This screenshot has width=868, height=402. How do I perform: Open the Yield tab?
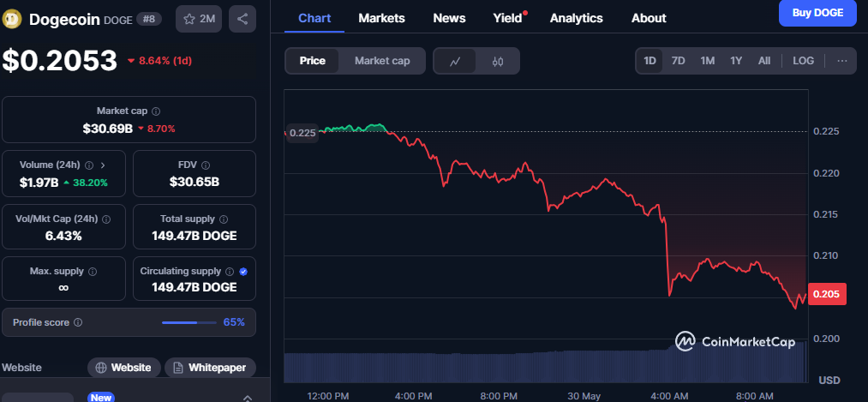click(507, 18)
